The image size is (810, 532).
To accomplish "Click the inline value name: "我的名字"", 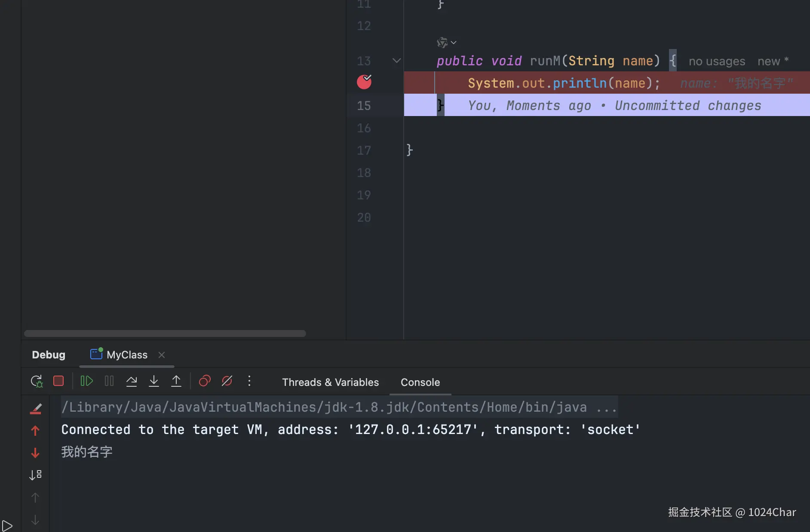I will pos(736,83).
